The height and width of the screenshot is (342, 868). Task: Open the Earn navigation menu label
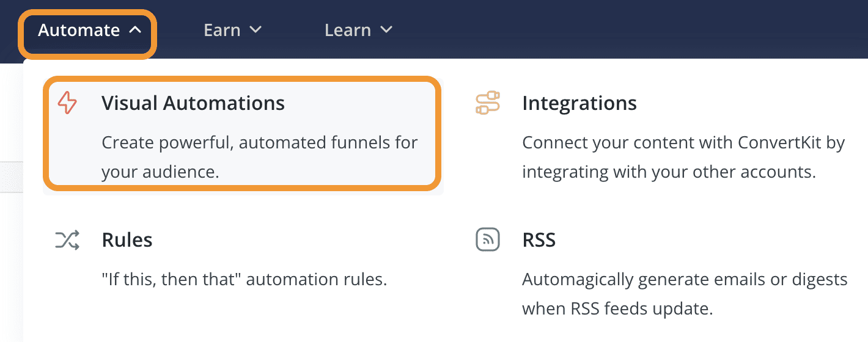click(x=222, y=30)
